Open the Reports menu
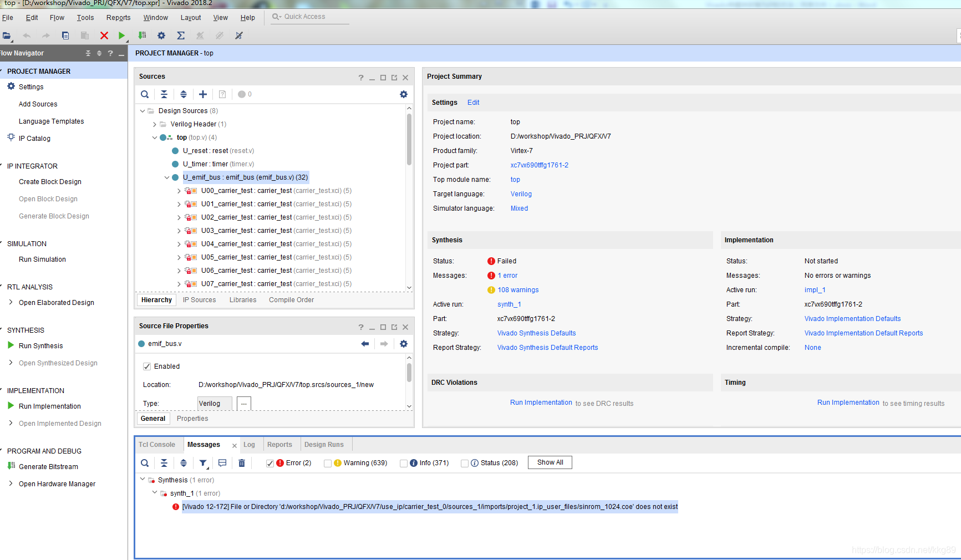The width and height of the screenshot is (961, 560). [x=118, y=18]
